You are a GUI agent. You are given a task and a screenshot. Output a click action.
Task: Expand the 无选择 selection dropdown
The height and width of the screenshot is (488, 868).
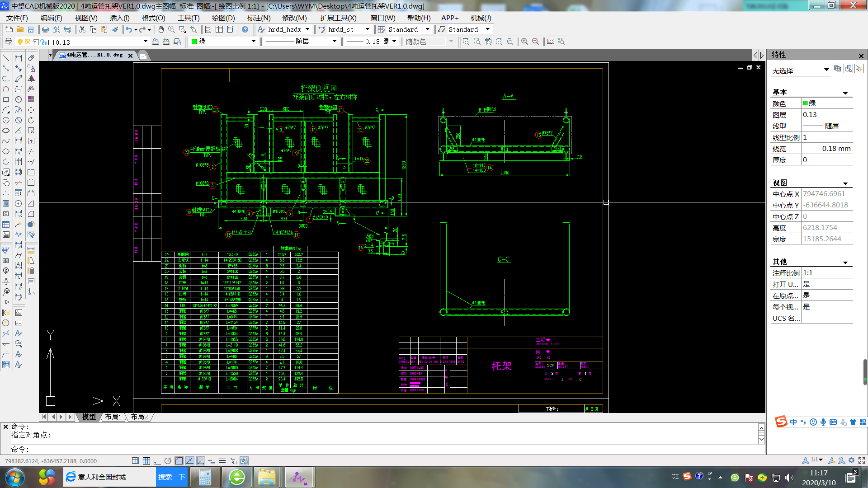click(x=826, y=70)
